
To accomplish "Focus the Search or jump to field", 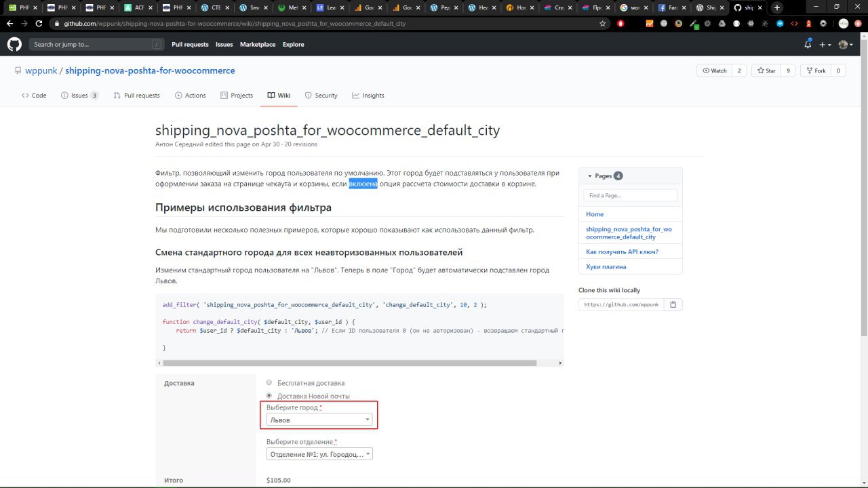I will click(96, 44).
